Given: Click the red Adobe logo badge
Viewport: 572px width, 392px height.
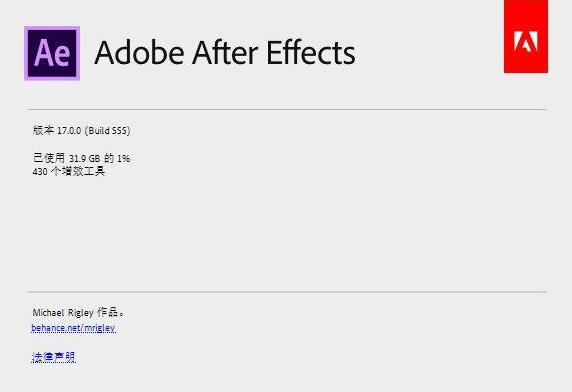Looking at the screenshot, I should point(526,36).
